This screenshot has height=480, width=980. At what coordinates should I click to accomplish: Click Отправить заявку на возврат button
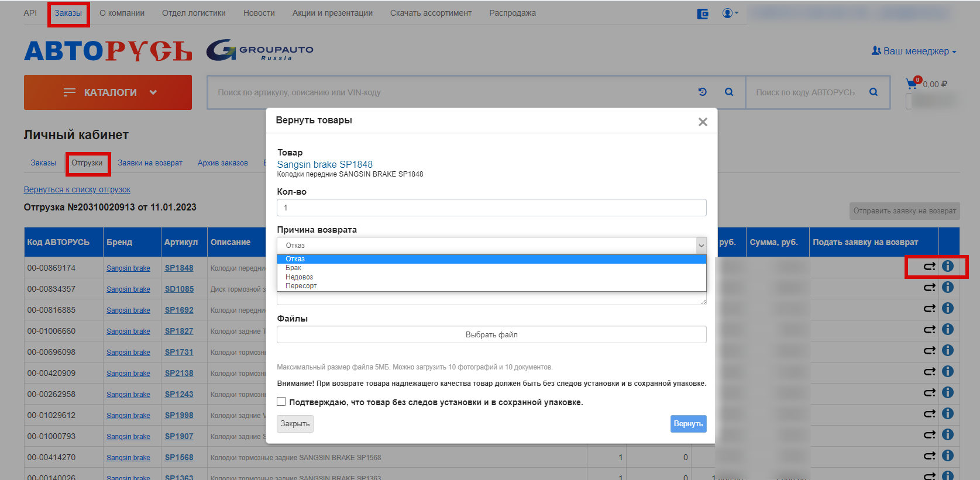(x=905, y=211)
